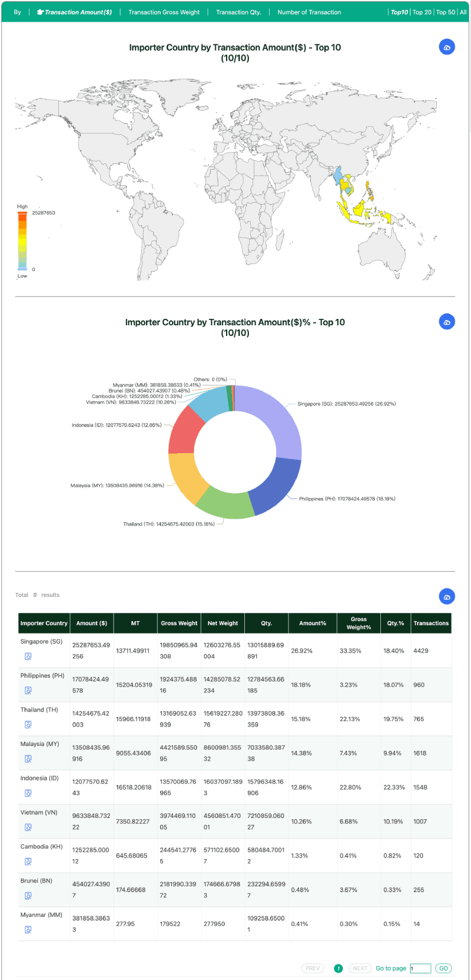Open the detail search icon under Malaysia (MY)
Image resolution: width=471 pixels, height=980 pixels.
tap(28, 759)
